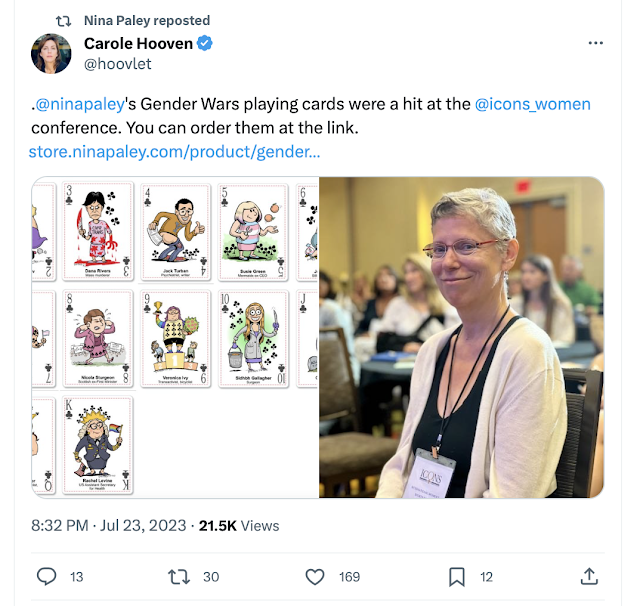The image size is (640, 606).
Task: Repost this tweet via the retweet icon
Action: tap(179, 577)
